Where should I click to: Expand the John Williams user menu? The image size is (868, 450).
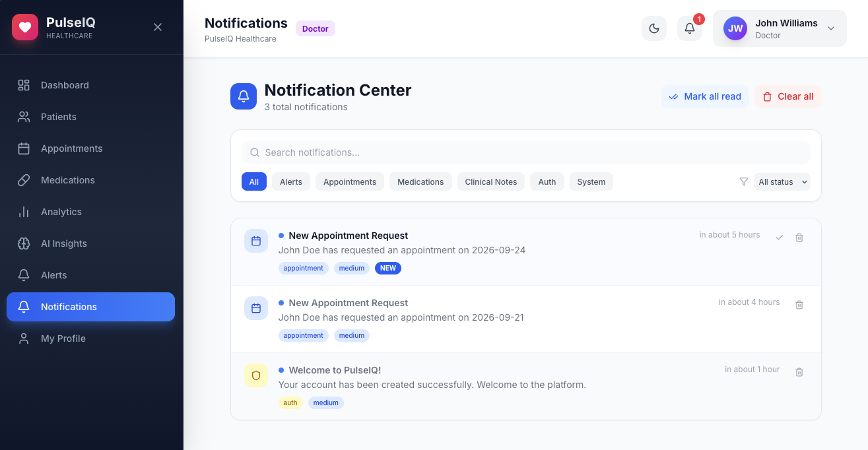point(780,28)
